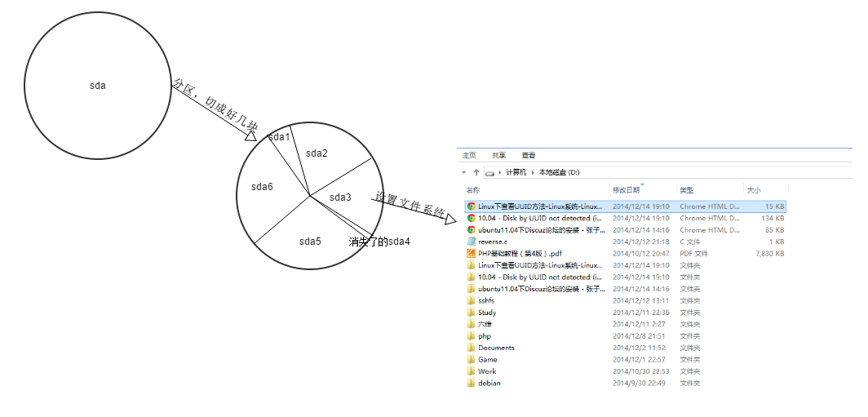The image size is (868, 417).
Task: Expand the chevron between 计算机 and 本地磁盘 (D:)
Action: coord(534,173)
